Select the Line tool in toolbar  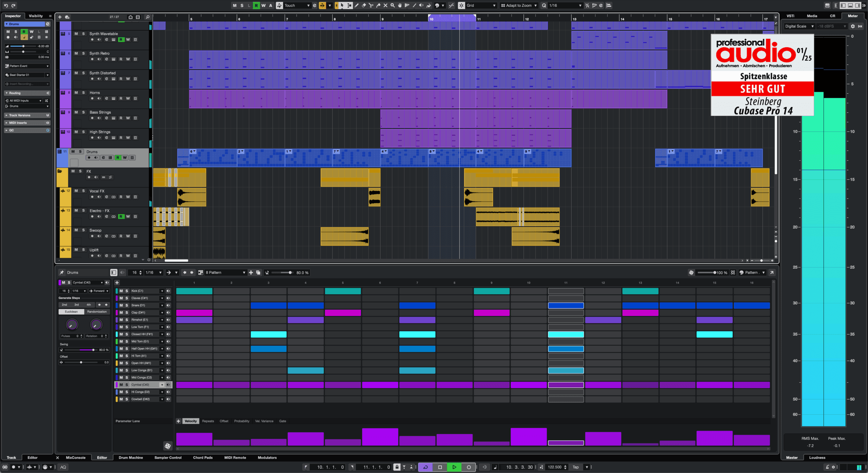point(414,5)
